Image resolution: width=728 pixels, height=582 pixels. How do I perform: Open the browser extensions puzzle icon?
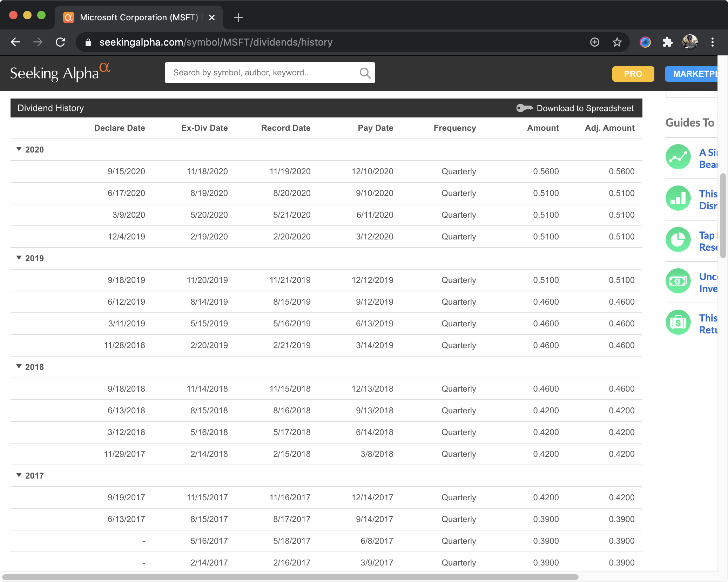pyautogui.click(x=667, y=42)
